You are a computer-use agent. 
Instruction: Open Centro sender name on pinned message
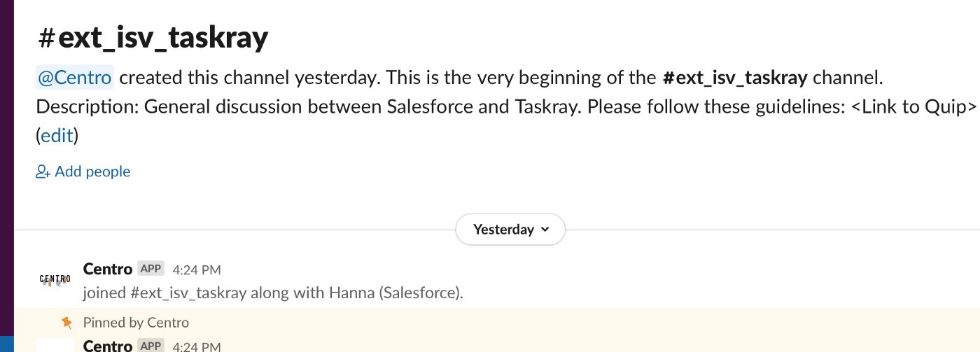(x=108, y=346)
